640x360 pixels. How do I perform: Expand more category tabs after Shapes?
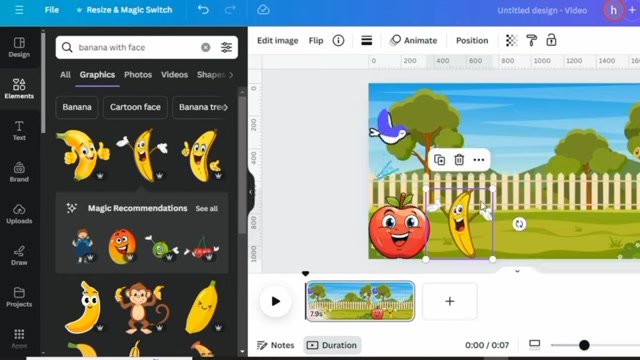[x=231, y=75]
